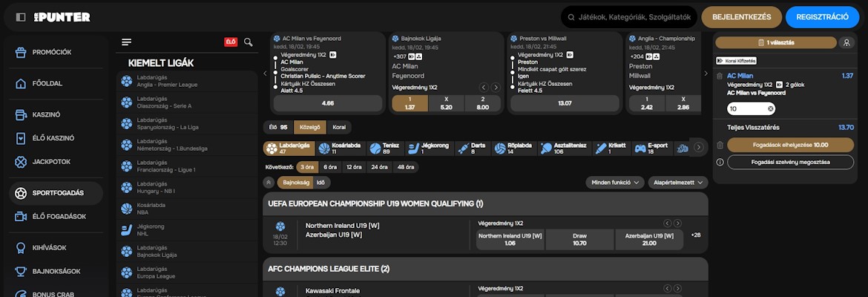Viewport: 868px width, 297px height.
Task: Choose the 3 óra time filter
Action: 308,167
